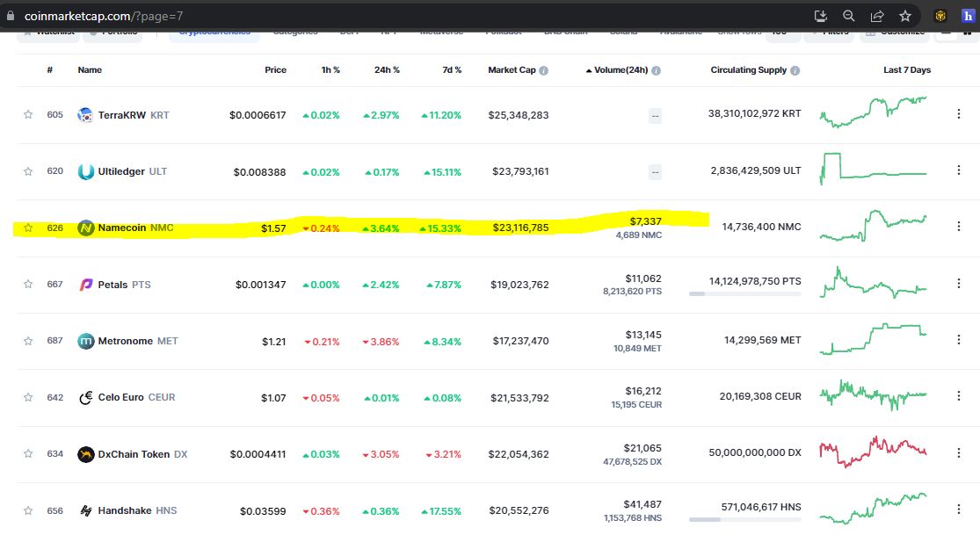
Task: Sort by the 1h % column header
Action: click(330, 70)
